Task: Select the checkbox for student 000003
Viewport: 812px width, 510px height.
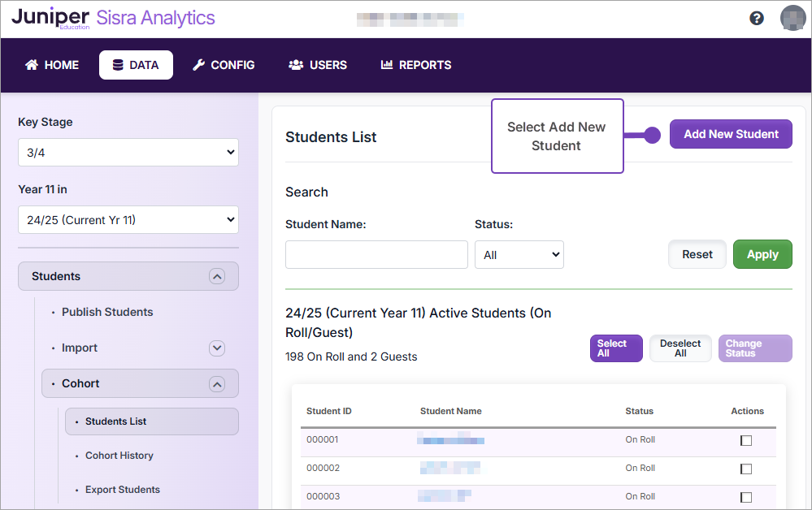Action: (x=745, y=496)
